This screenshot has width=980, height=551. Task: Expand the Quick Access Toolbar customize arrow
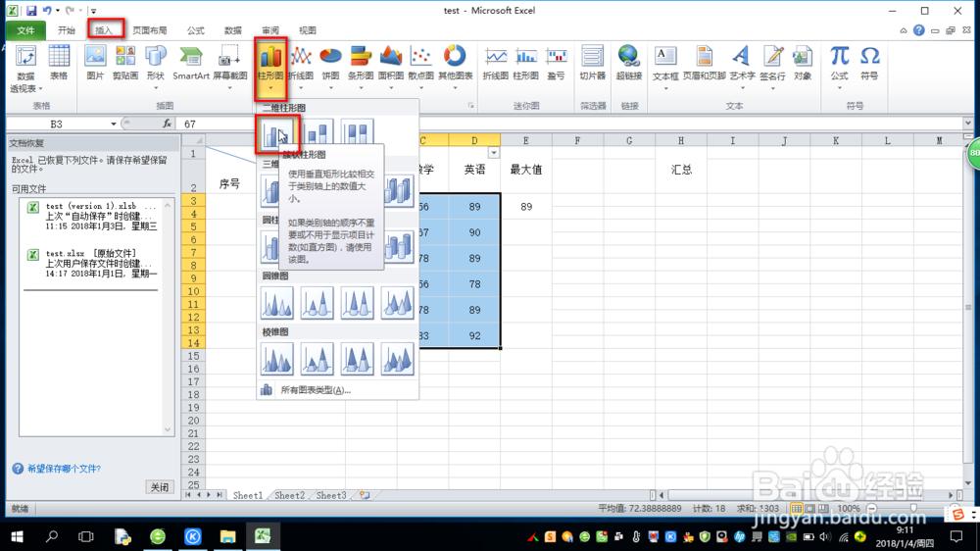pos(93,11)
